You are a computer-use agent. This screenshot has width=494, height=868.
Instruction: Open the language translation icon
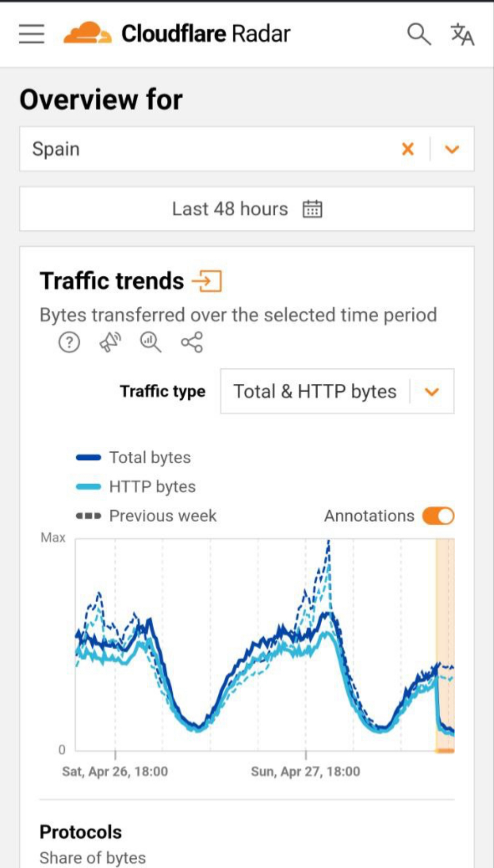tap(462, 34)
